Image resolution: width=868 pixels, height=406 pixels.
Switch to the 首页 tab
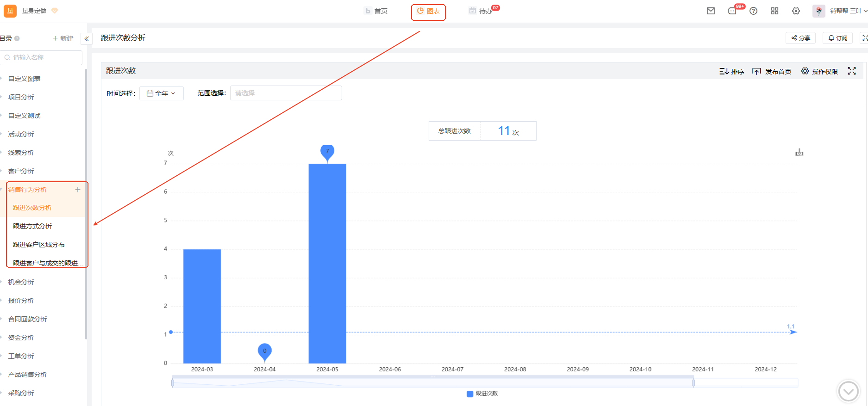pos(376,11)
